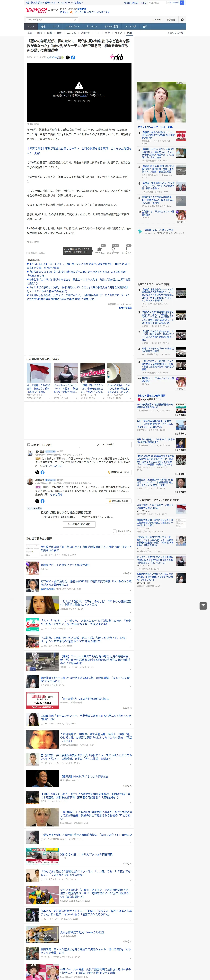Open settings via the gear icon
210x980 pixels.
coord(182,20)
